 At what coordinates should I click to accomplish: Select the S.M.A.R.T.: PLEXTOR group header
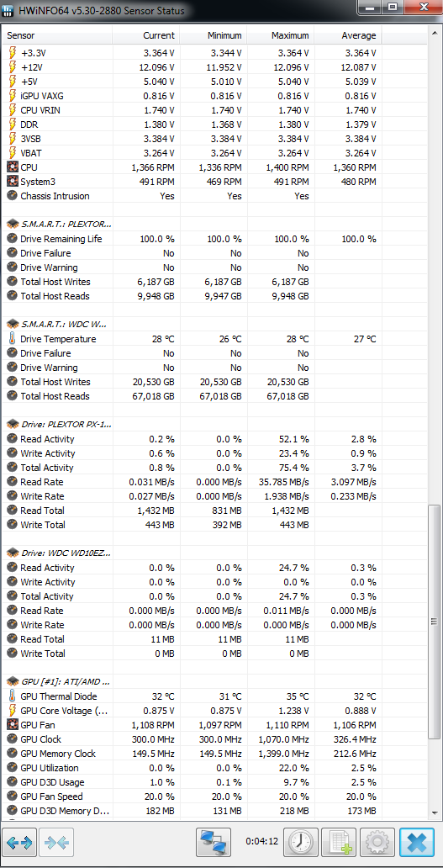[x=58, y=225]
